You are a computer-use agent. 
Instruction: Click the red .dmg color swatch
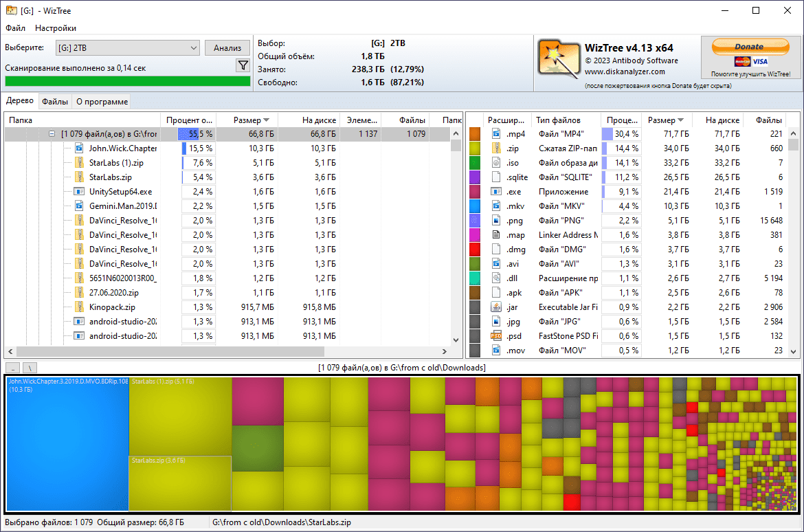pyautogui.click(x=475, y=250)
